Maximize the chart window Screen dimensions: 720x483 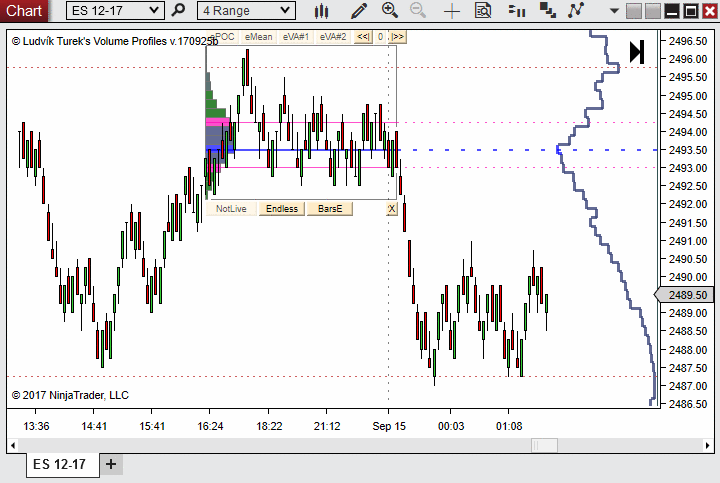click(x=691, y=11)
